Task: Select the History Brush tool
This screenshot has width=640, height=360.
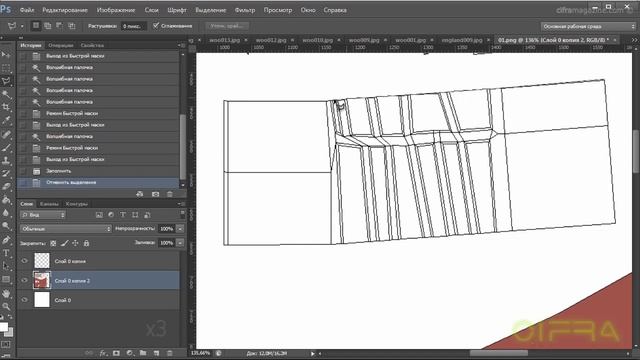Action: [6, 173]
